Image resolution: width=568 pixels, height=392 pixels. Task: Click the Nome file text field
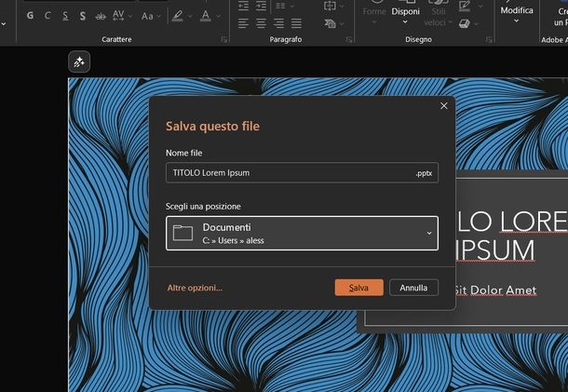coord(302,173)
